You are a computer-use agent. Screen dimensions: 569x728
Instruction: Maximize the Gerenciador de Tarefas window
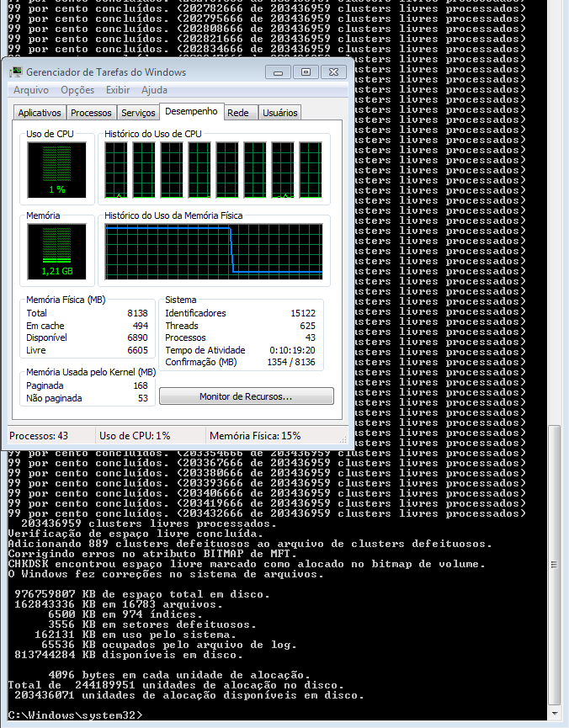[x=306, y=72]
